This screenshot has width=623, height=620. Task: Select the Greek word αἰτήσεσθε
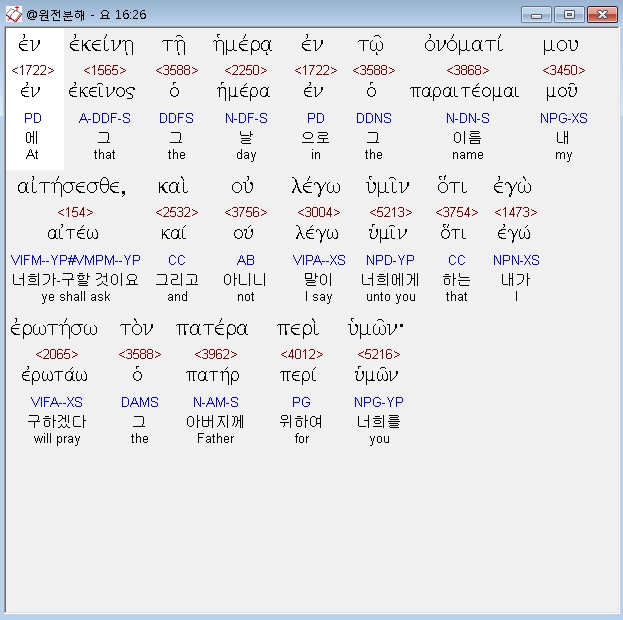(72, 187)
